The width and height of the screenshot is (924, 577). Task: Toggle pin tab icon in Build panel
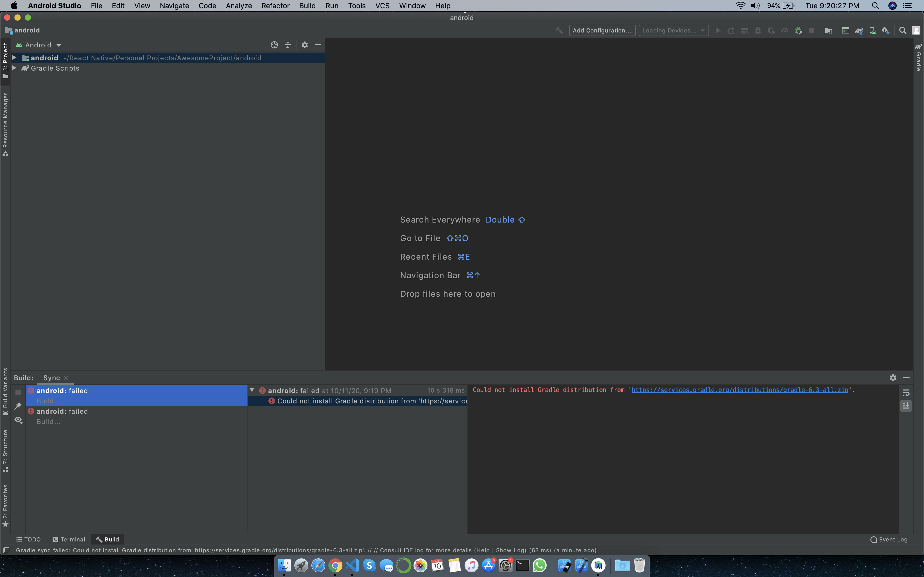18,406
